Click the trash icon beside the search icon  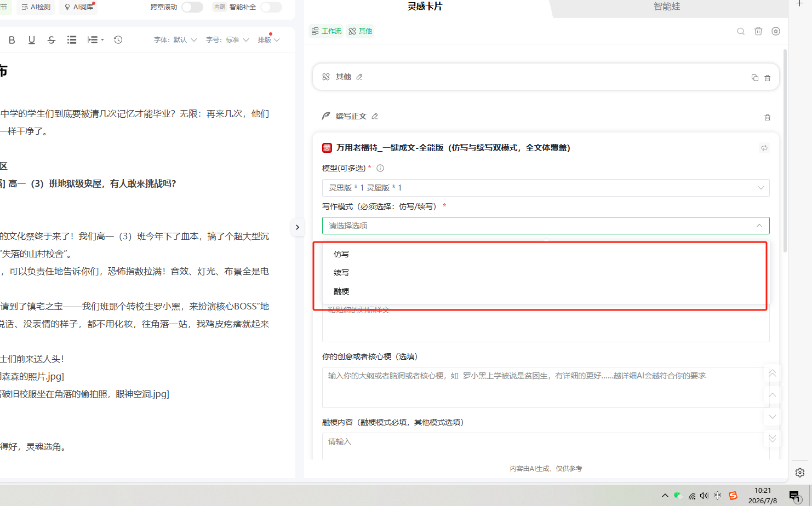tap(758, 31)
